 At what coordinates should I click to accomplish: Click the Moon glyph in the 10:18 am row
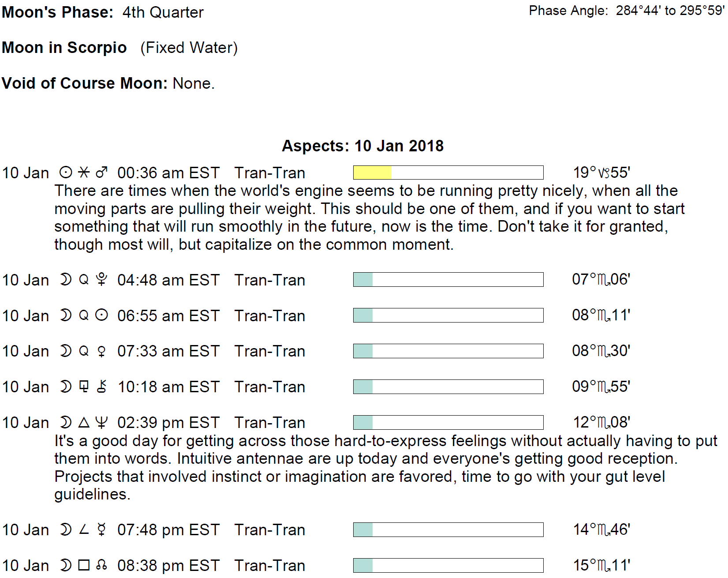click(66, 387)
